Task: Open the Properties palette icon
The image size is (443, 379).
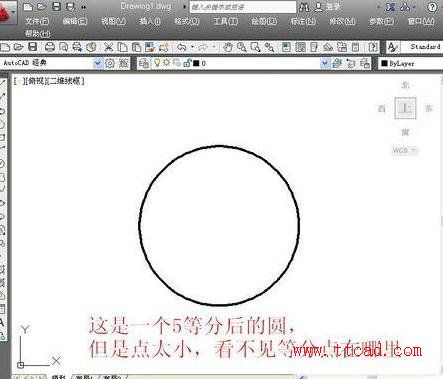Action: click(286, 47)
